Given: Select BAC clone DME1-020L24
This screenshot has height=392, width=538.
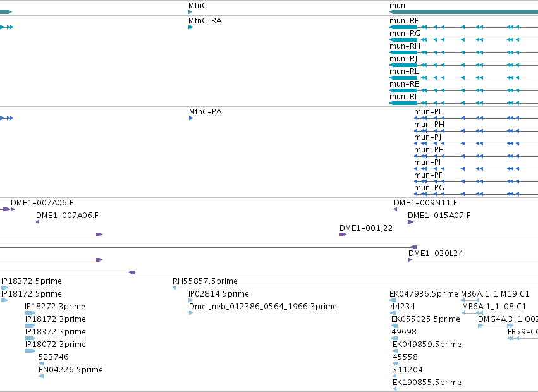Looking at the screenshot, I should [436, 254].
